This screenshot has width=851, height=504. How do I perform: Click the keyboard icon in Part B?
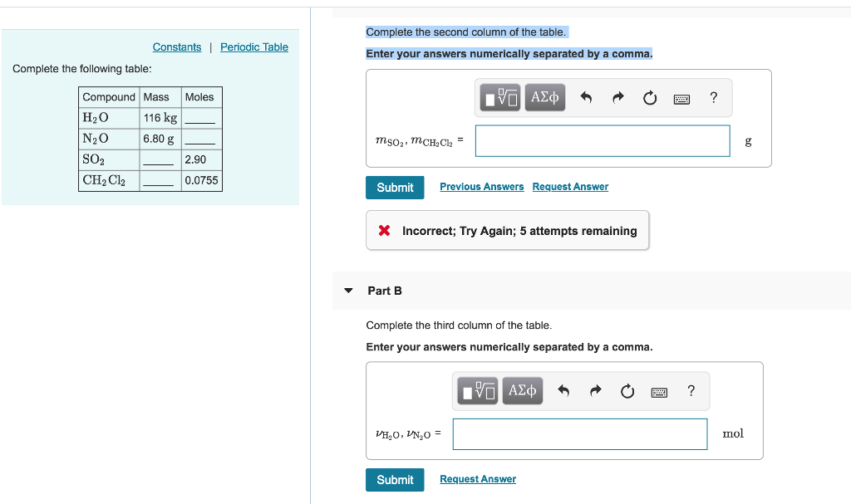click(x=659, y=391)
